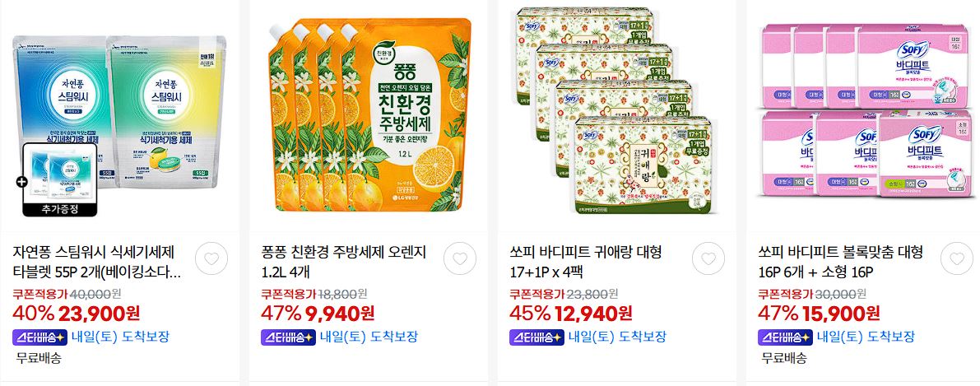Select the 47% 9,940원 price

pos(318,313)
